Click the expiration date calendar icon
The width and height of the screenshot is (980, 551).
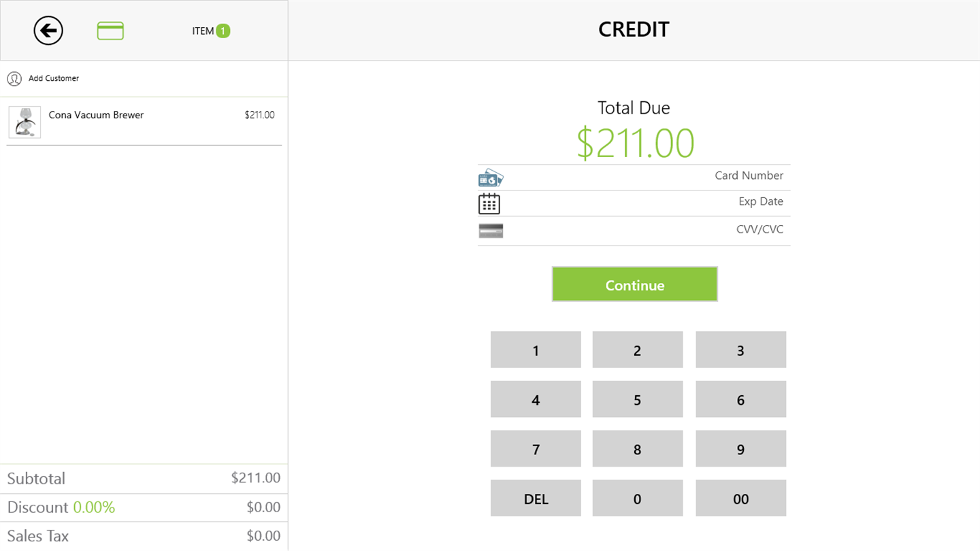[x=489, y=203]
